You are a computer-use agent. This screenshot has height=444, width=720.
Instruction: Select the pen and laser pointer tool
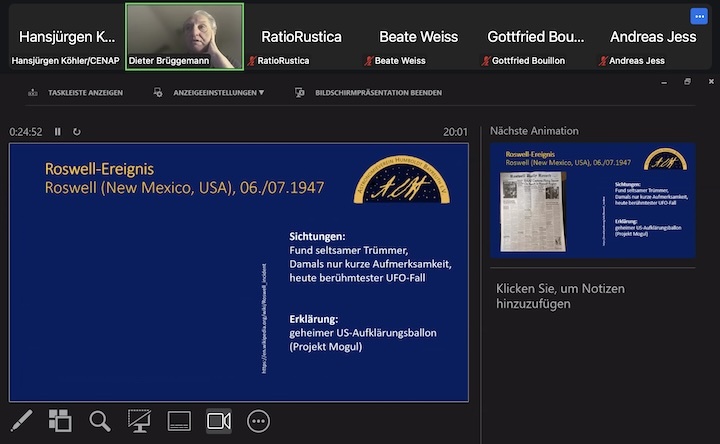tap(21, 421)
